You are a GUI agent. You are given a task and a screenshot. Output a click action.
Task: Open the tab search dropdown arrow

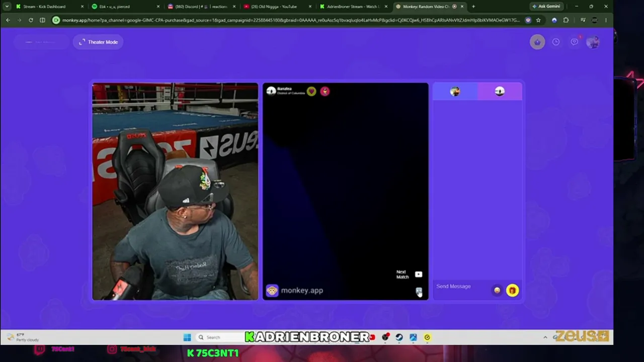[7, 7]
